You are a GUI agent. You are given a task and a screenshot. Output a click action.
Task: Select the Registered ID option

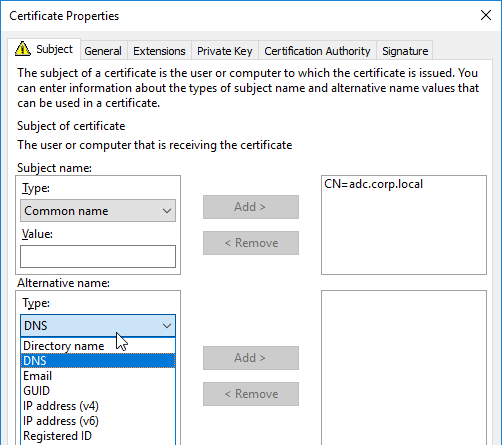tap(98, 436)
